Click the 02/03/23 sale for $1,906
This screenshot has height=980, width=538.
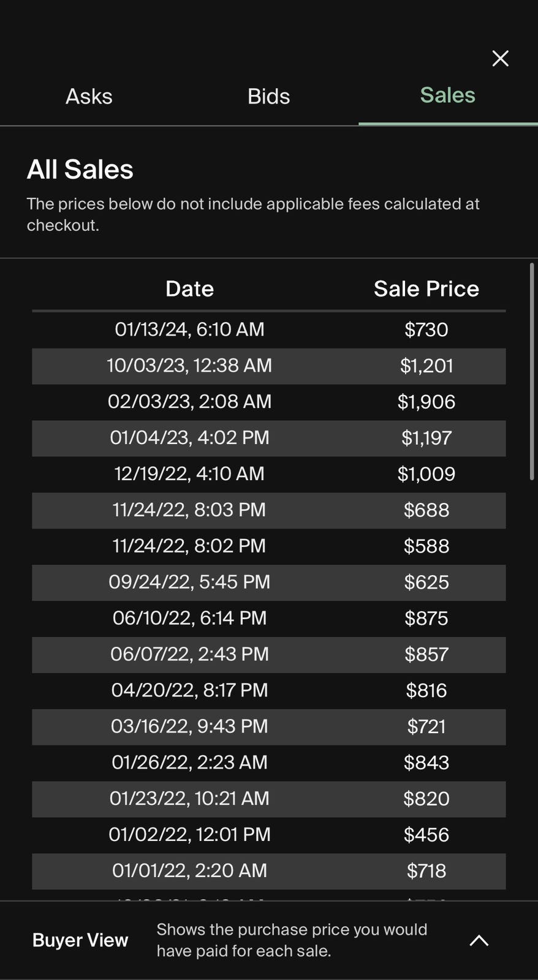coord(268,402)
